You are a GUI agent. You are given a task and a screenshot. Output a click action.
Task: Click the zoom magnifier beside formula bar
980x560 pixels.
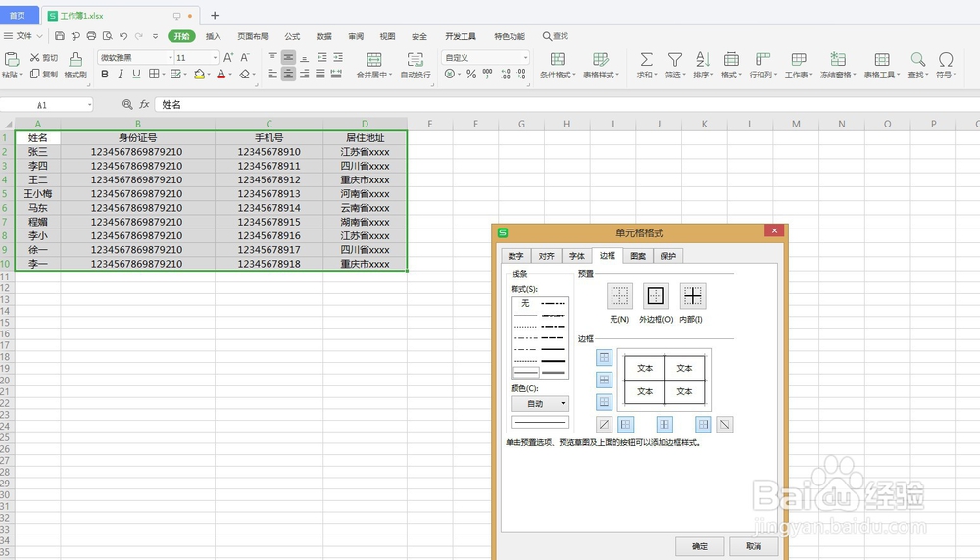(x=127, y=104)
